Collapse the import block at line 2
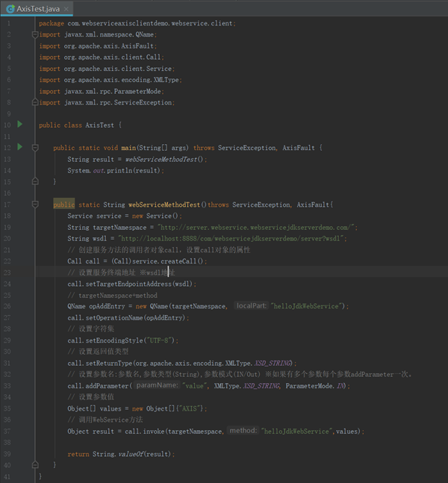448x483 pixels. (35, 34)
